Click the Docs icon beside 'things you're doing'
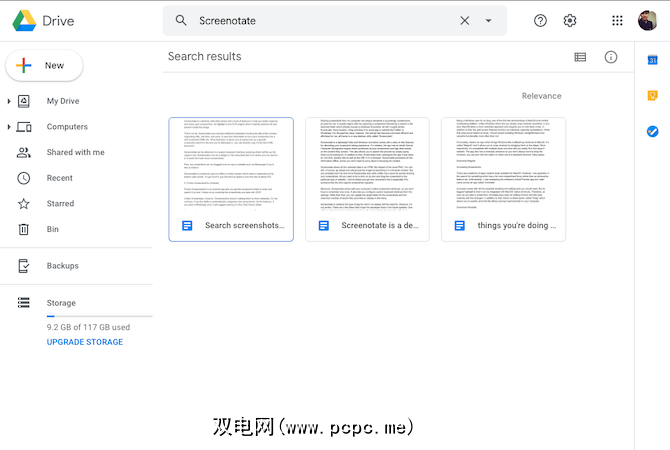Screen dimensions: 670x450 tap(460, 226)
